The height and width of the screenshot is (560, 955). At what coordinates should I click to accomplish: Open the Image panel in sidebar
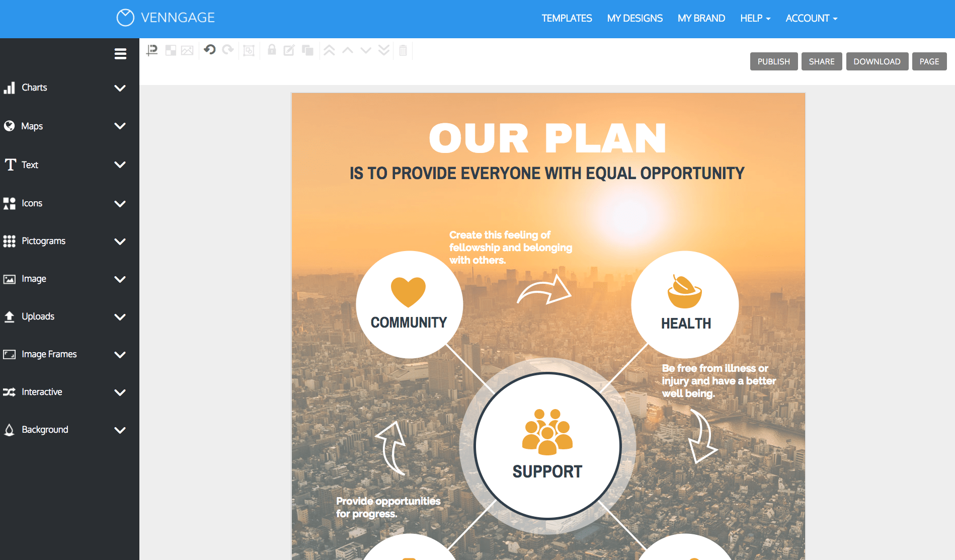(34, 279)
